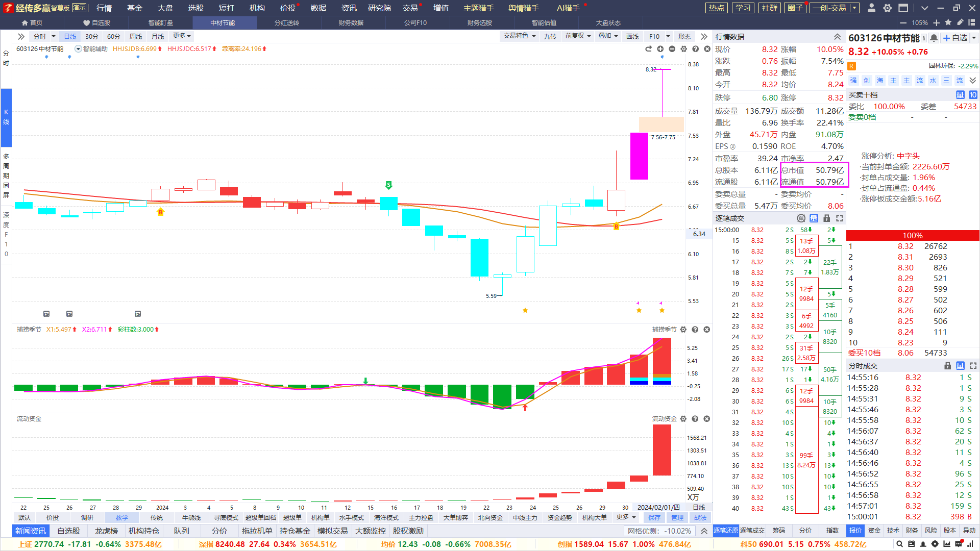Viewport: 980px width, 551px height.
Task: Click the 网格优测 -10.02% field
Action: click(x=659, y=531)
